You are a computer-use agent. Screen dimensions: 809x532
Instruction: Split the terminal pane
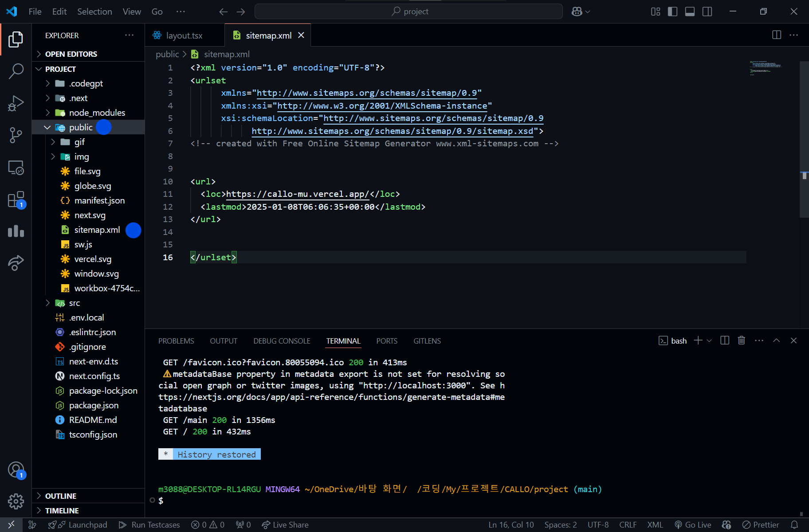(725, 340)
